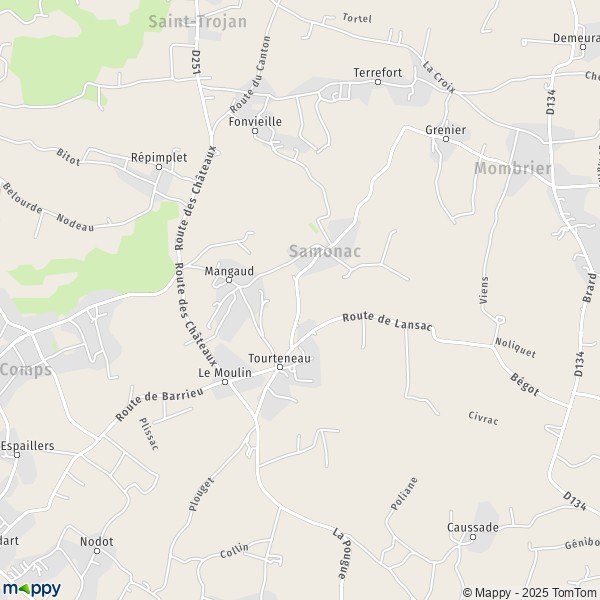This screenshot has height=600, width=600.
Task: Click the Saint-Trojan town label
Action: pos(197,21)
